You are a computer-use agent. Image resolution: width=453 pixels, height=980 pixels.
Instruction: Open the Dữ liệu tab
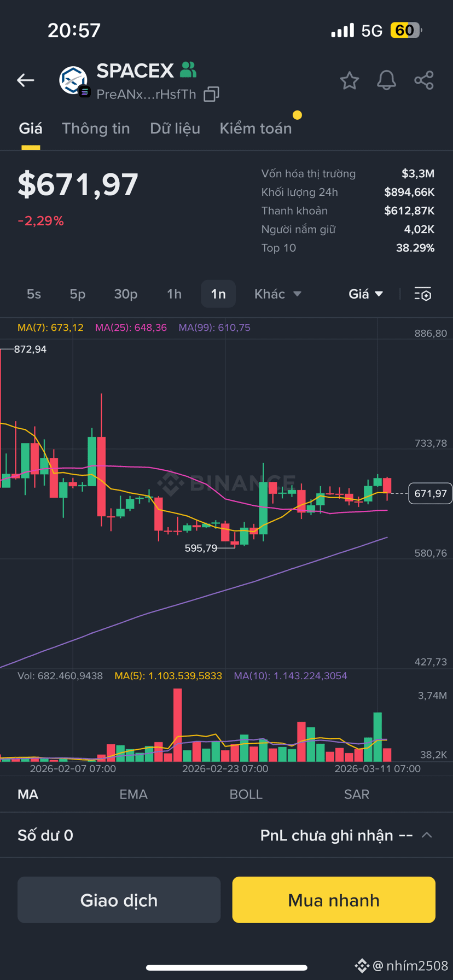[175, 129]
